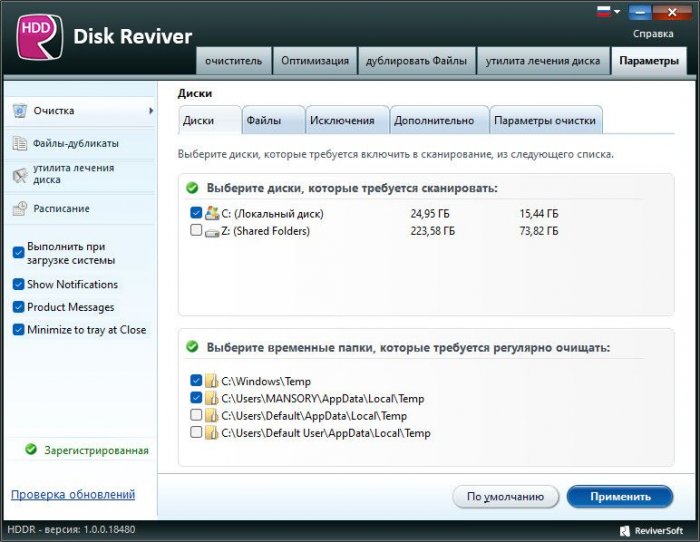
Task: Close the Disk Reviver window
Action: point(672,12)
